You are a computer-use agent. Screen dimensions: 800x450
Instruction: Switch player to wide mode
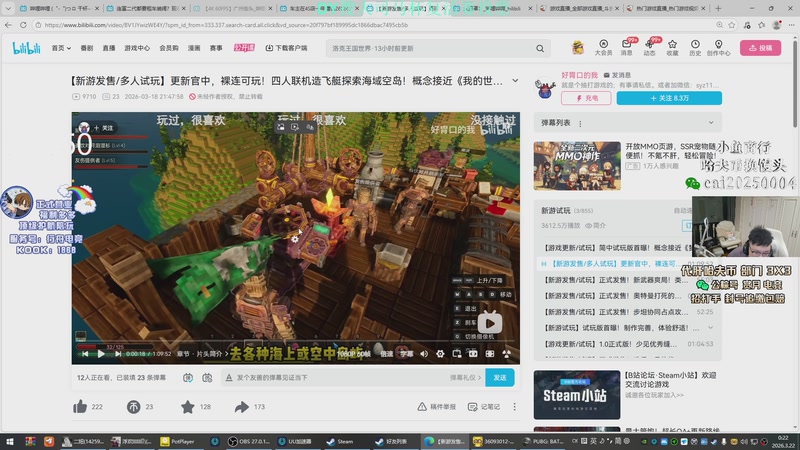[473, 354]
